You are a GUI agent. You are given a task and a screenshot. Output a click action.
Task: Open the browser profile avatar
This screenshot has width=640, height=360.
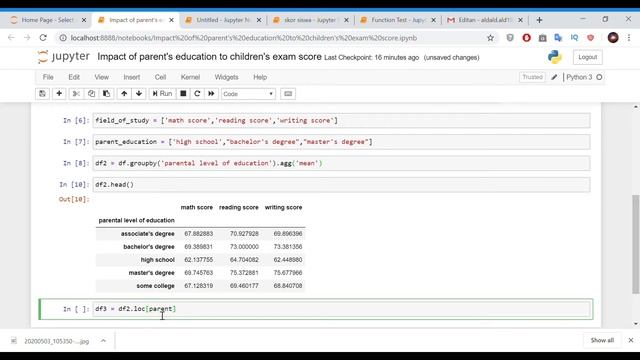tap(613, 38)
